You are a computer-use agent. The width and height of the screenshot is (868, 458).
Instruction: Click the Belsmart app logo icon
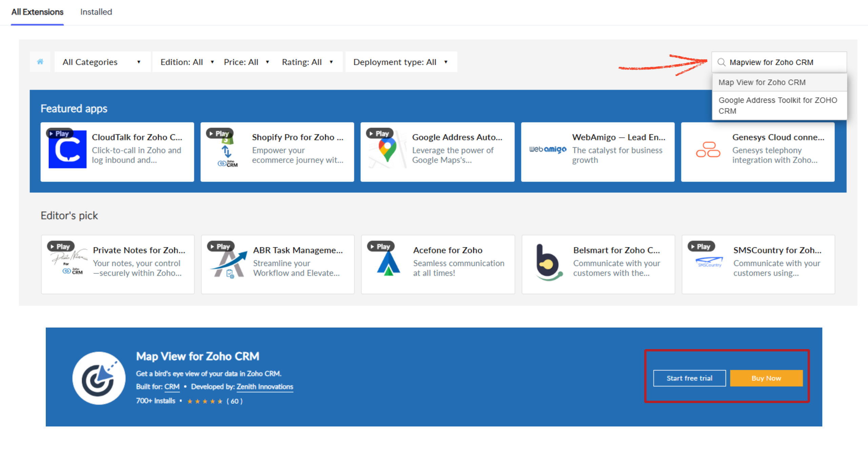pyautogui.click(x=548, y=263)
